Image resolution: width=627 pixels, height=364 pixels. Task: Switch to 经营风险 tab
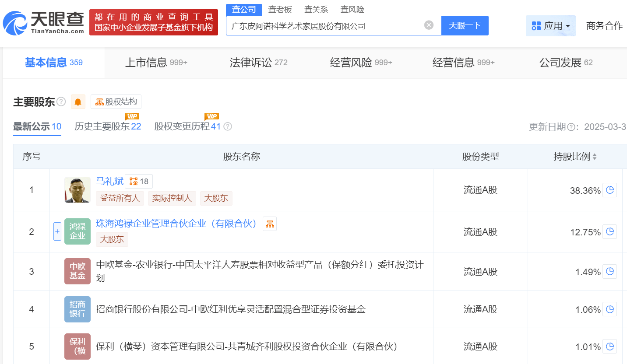coord(361,63)
